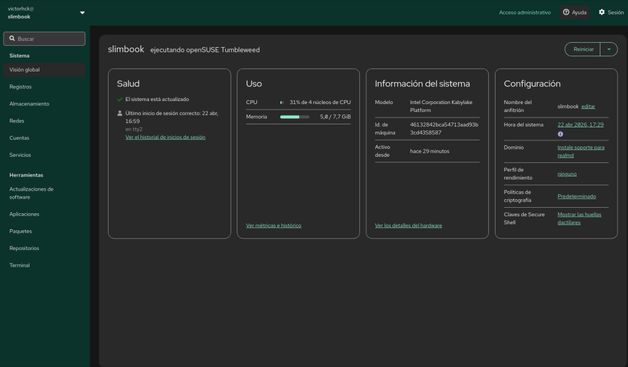Open Terminal in sidebar
Viewport: 628px width, 367px height.
pos(44,265)
